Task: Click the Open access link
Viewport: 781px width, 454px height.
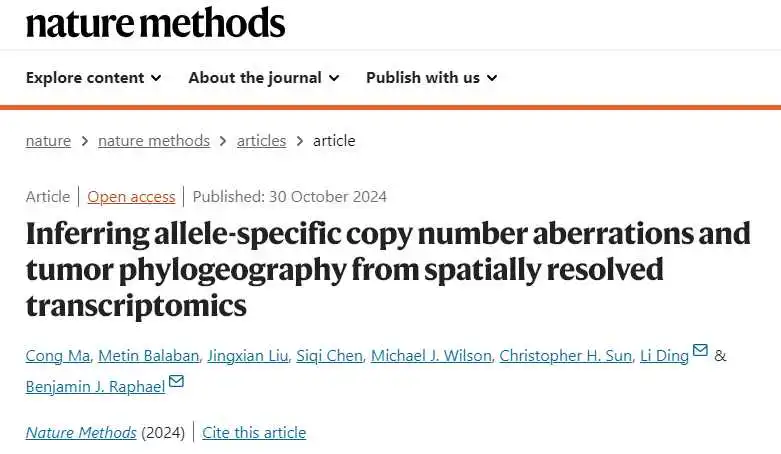Action: pyautogui.click(x=131, y=197)
